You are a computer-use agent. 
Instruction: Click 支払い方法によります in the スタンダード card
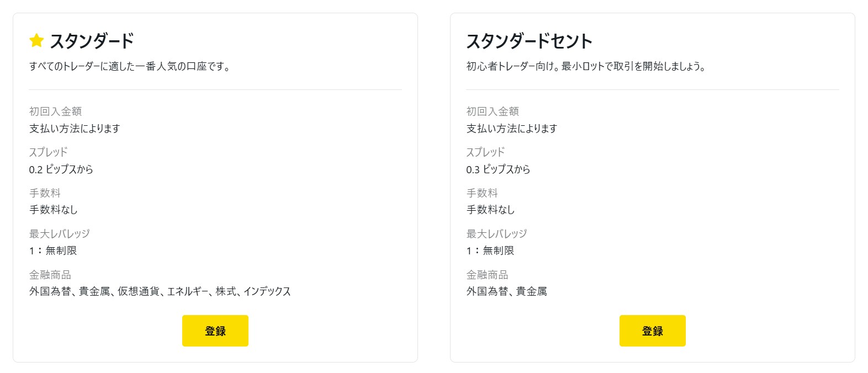tap(75, 129)
